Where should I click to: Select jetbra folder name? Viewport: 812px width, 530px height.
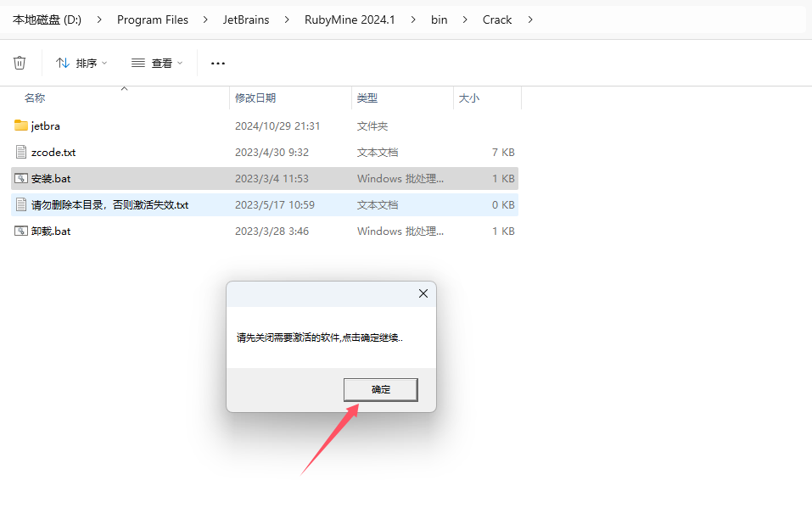[46, 126]
